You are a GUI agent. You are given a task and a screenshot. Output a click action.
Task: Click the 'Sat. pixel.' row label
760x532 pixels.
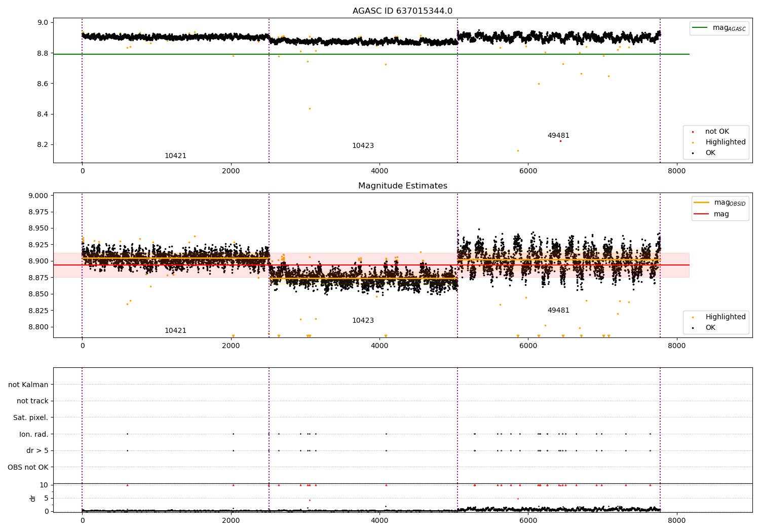(x=31, y=418)
